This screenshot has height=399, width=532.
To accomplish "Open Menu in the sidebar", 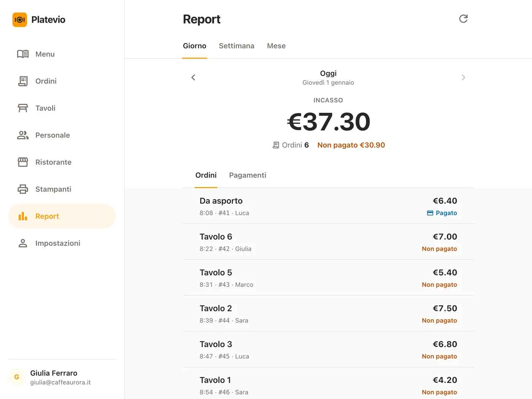I will [x=62, y=54].
